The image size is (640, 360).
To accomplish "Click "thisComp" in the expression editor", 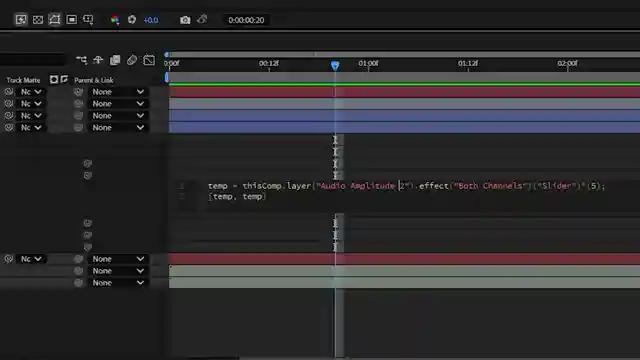I will tap(261, 186).
